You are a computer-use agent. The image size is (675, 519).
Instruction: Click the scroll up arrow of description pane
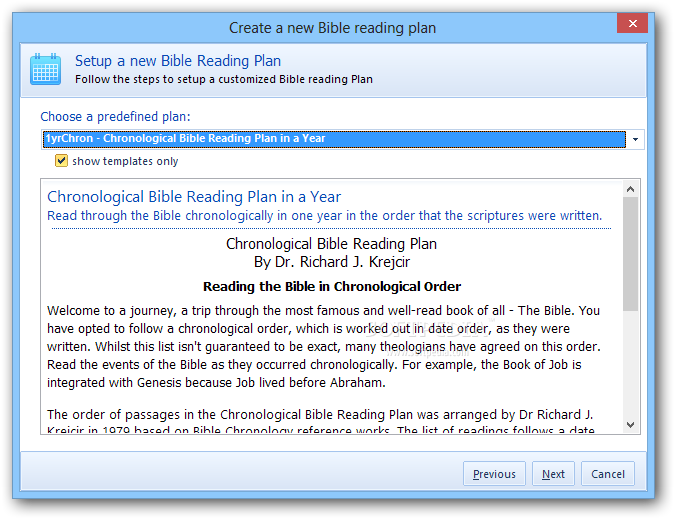(x=631, y=189)
